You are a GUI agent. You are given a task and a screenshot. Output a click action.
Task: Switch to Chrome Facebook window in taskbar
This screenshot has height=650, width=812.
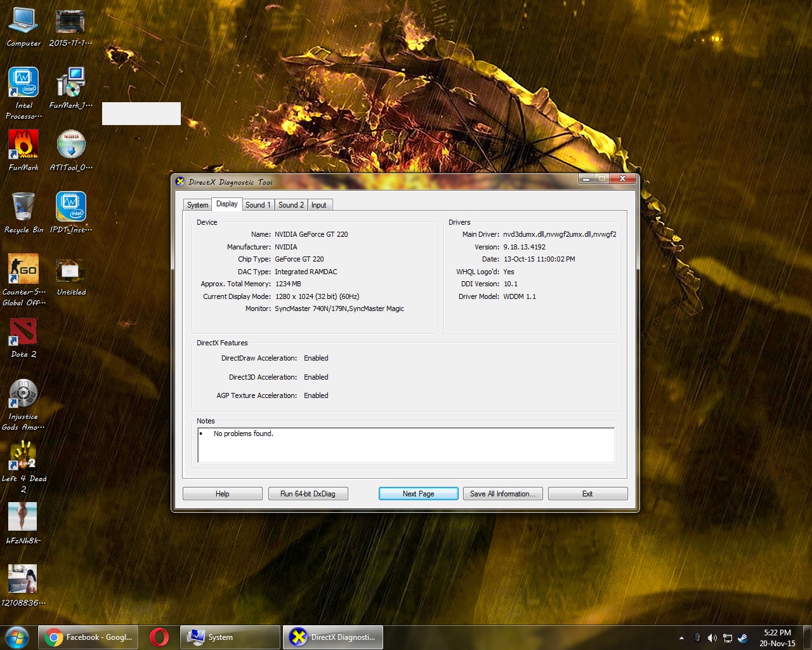click(x=89, y=637)
